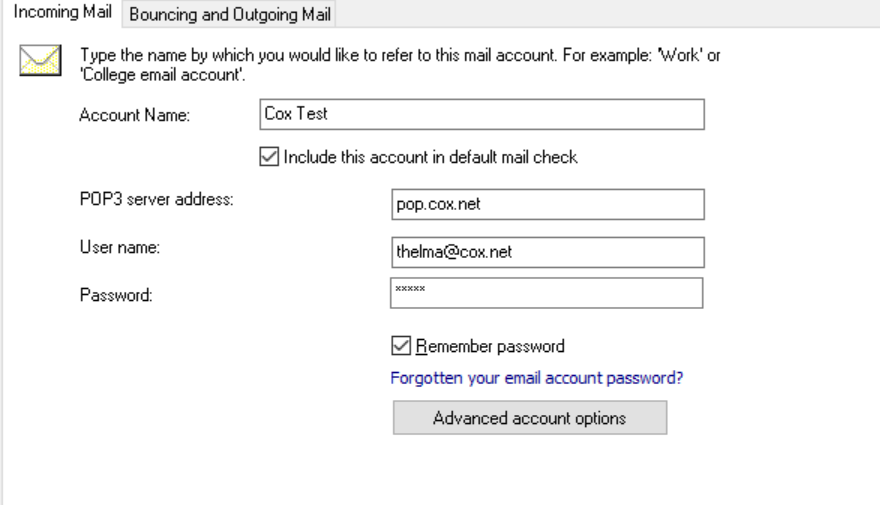This screenshot has height=505, width=880.
Task: Click the Account Name label
Action: tap(135, 115)
